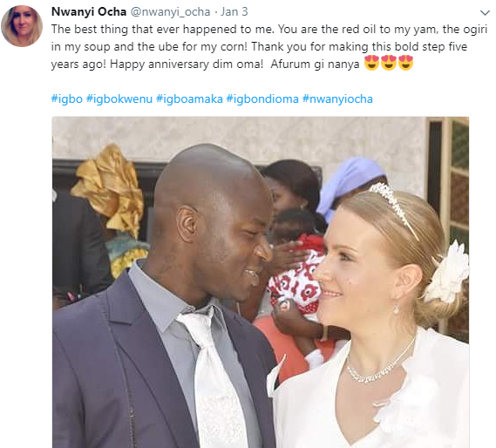Open the tweet options chevron menu

(485, 13)
